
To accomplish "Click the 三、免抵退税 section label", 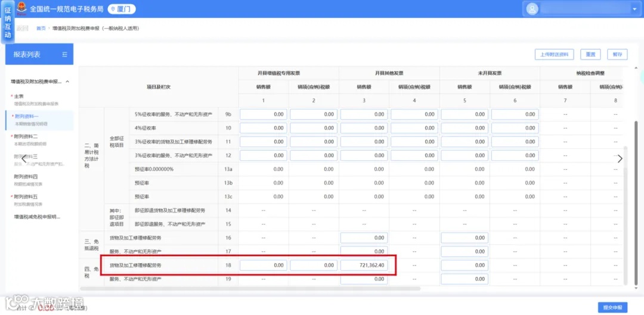I will [92, 245].
